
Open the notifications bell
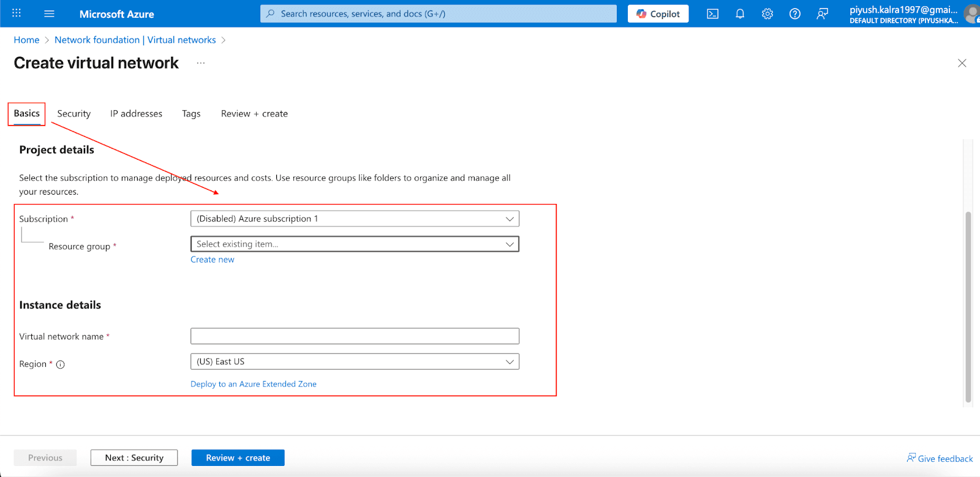coord(740,13)
